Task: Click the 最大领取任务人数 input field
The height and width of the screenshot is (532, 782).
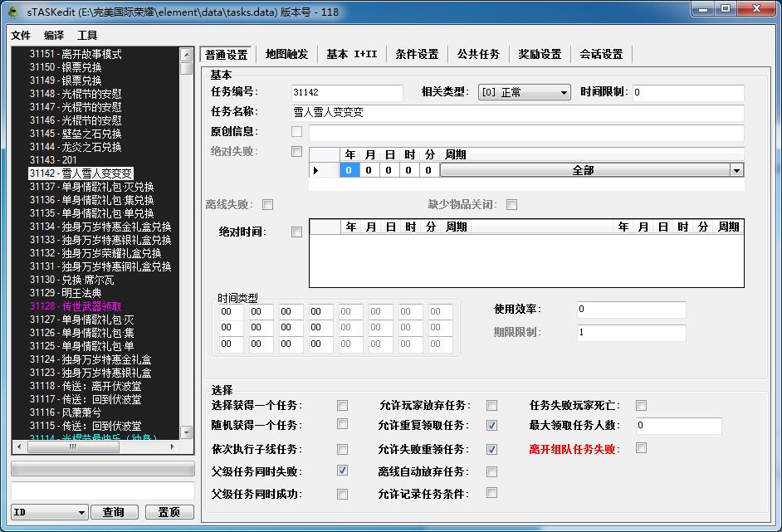Action: [x=677, y=426]
